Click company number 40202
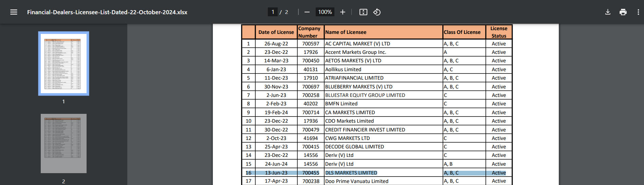Image resolution: width=644 pixels, height=185 pixels. (311, 104)
